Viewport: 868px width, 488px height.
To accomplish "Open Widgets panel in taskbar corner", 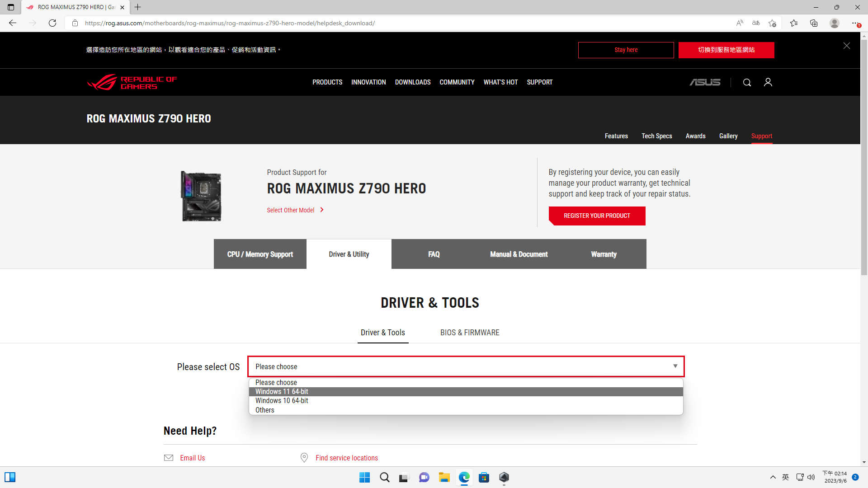I will tap(10, 477).
